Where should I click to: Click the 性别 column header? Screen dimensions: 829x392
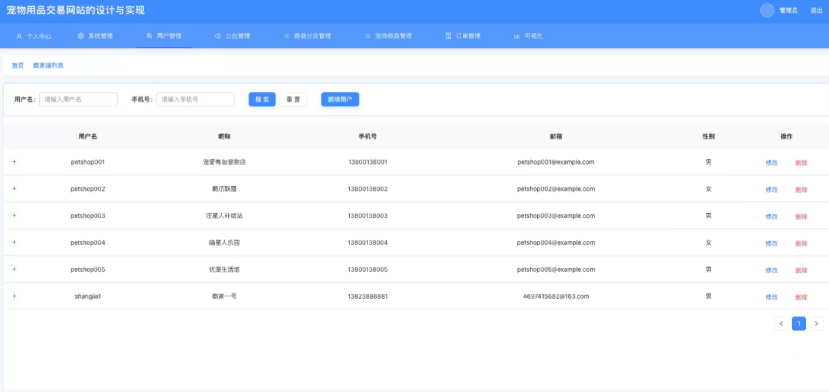tap(708, 136)
